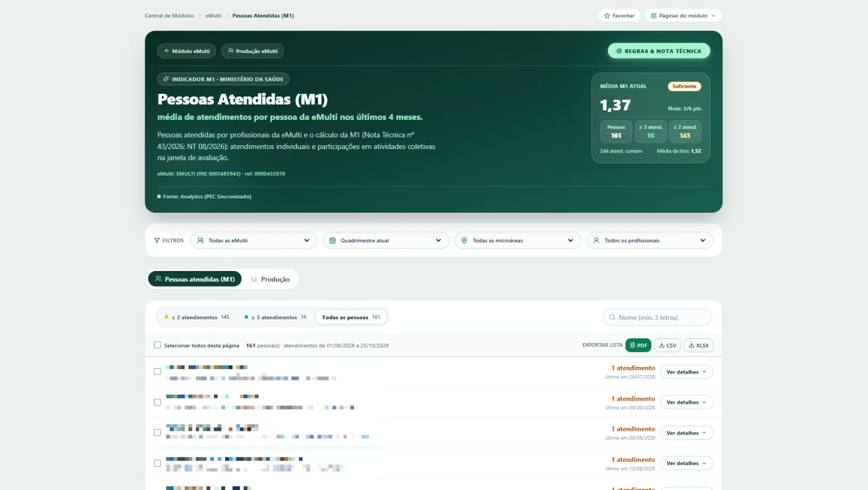Click the calendar icon in Quadrimestre atual filter

[x=333, y=241]
